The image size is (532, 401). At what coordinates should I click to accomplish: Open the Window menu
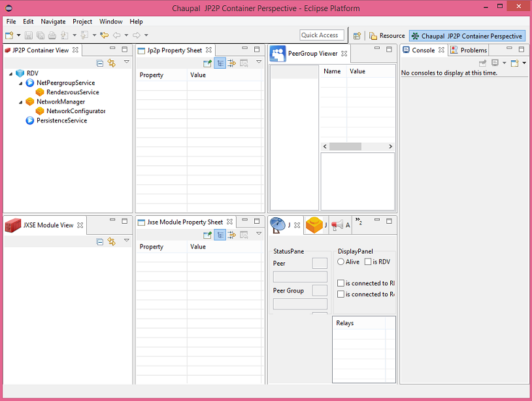coord(110,22)
